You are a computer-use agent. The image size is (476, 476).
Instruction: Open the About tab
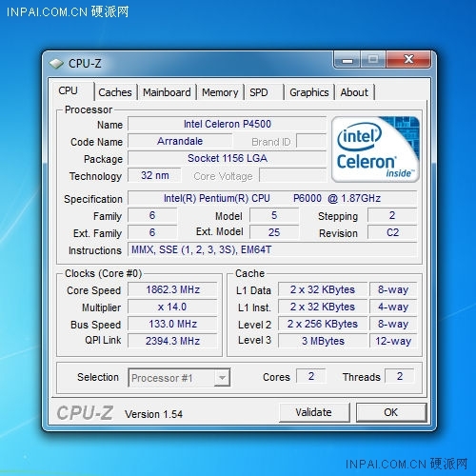tap(354, 92)
